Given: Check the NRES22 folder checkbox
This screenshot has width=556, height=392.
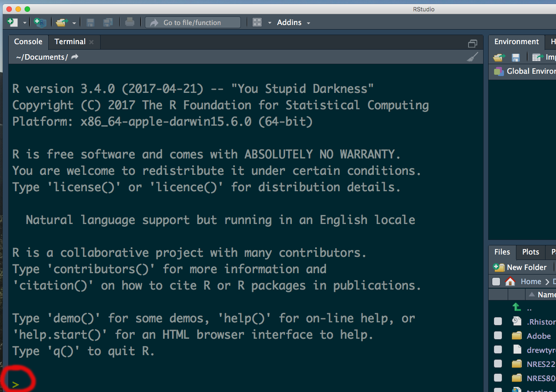Looking at the screenshot, I should (498, 364).
